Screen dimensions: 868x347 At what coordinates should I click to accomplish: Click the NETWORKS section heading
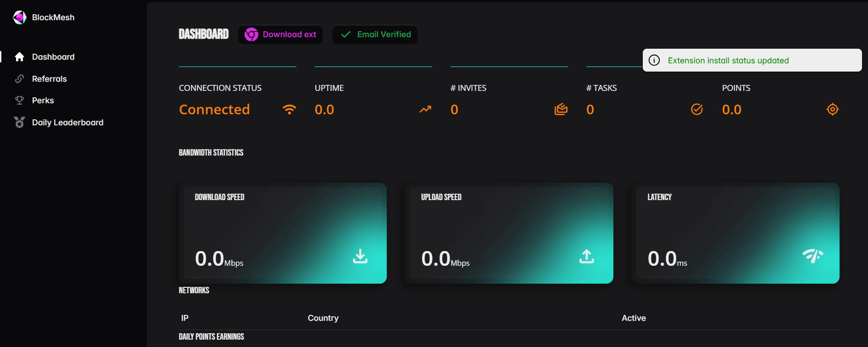(194, 291)
